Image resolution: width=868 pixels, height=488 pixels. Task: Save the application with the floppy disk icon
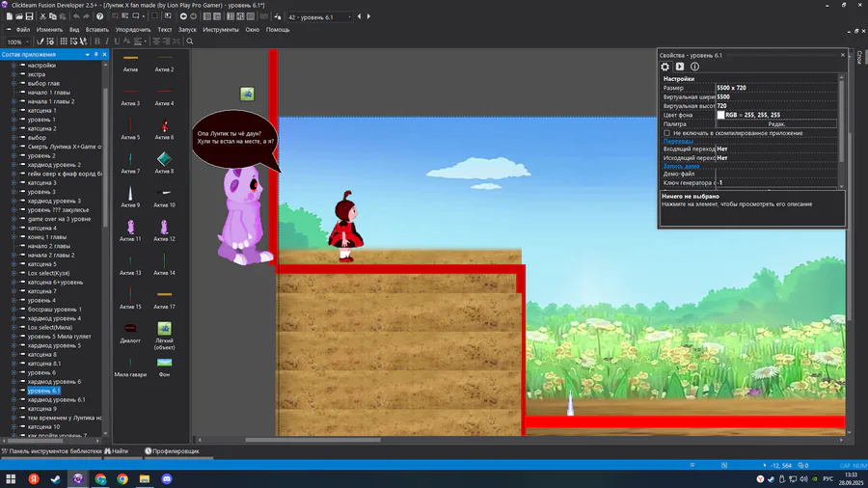(29, 16)
